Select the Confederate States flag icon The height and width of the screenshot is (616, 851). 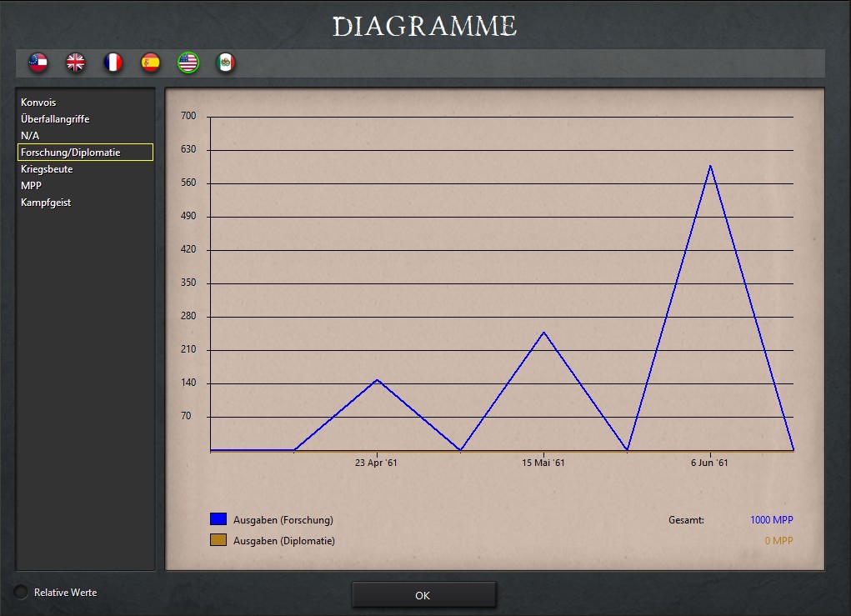(x=38, y=63)
